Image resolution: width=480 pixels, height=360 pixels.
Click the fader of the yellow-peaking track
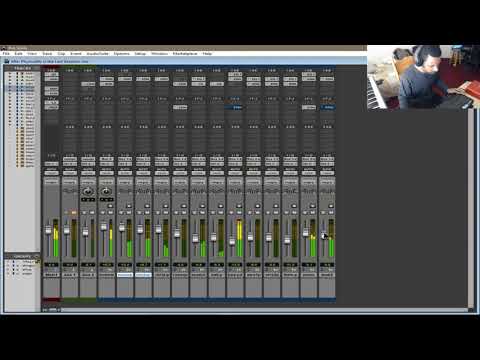point(232,241)
